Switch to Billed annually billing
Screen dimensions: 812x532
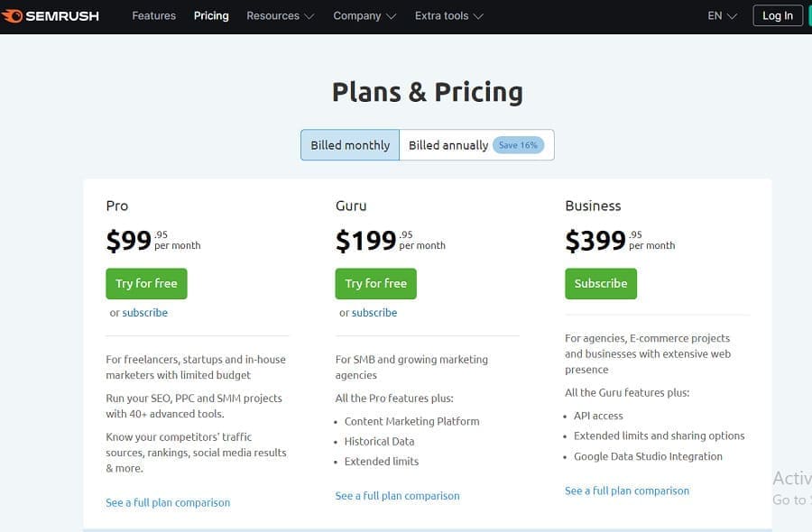448,145
